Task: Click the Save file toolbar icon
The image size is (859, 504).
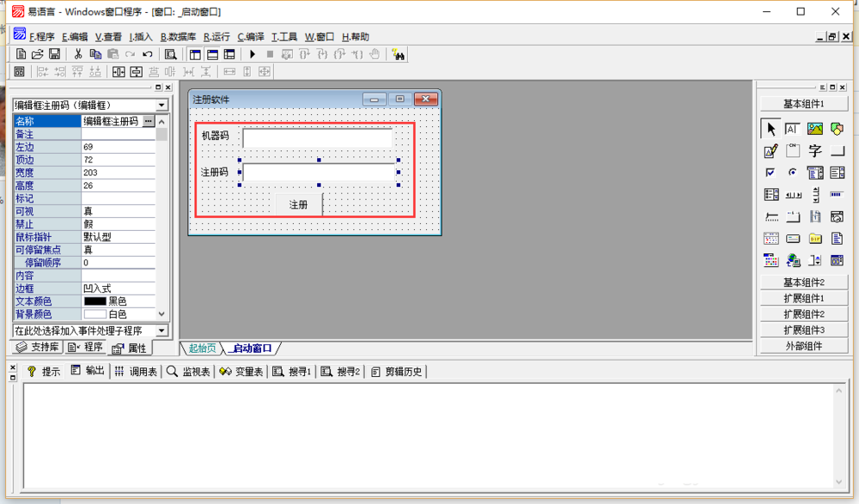Action: tap(54, 54)
